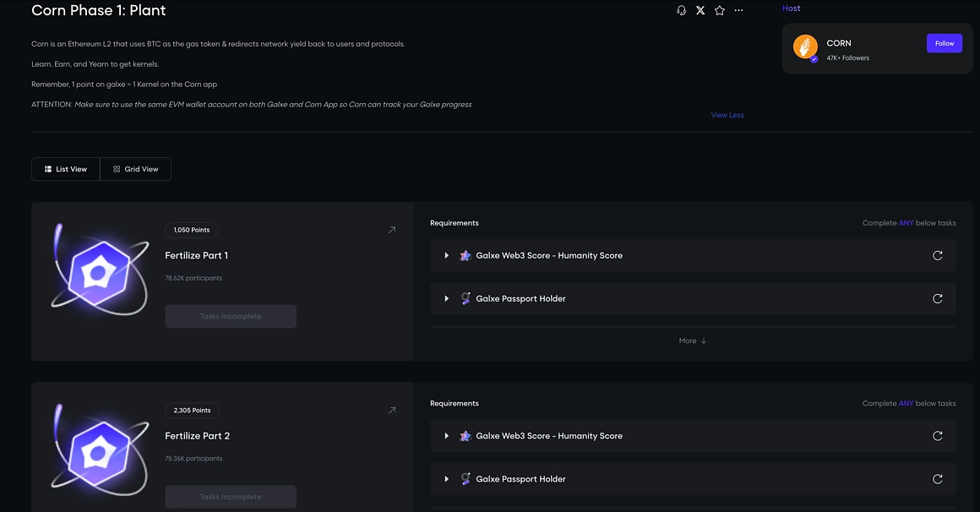Refresh Passport Holder status in Fertilize Part 2
The width and height of the screenshot is (980, 512).
point(938,480)
